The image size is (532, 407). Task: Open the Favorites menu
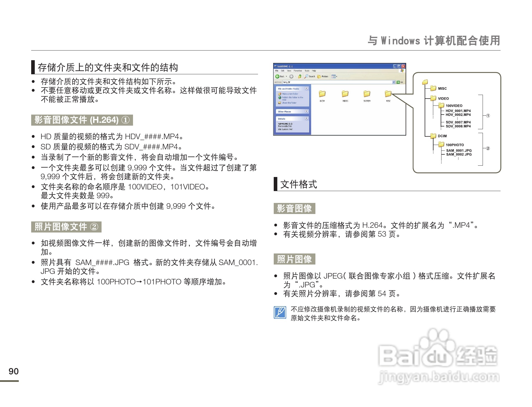pyautogui.click(x=297, y=71)
